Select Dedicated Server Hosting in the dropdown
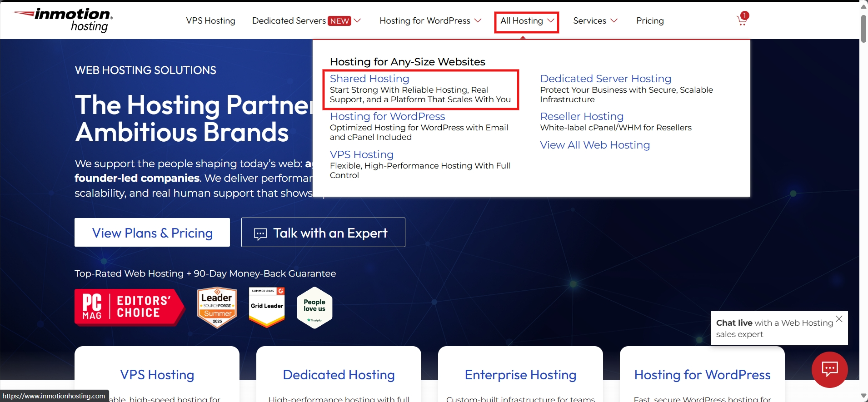Viewport: 868px width, 402px height. click(606, 79)
